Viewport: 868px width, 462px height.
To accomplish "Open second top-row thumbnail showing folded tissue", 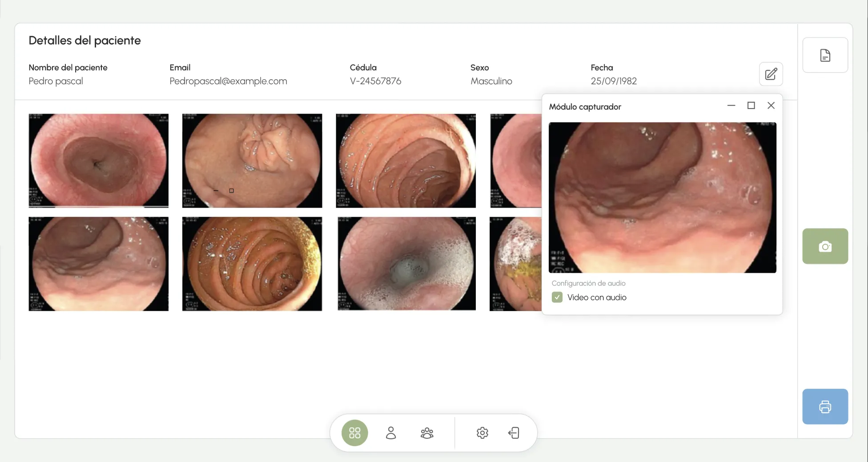I will coord(252,161).
